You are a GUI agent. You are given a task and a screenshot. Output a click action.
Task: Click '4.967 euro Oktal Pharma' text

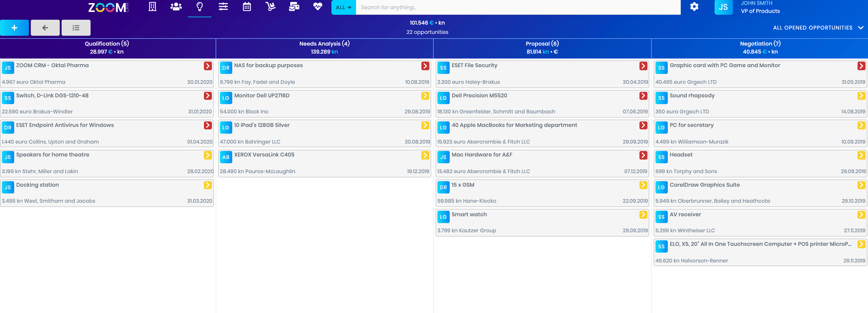tap(33, 82)
